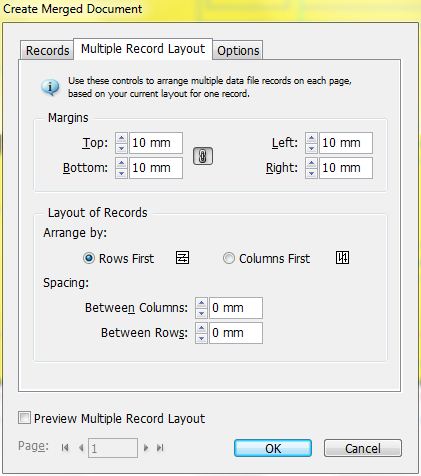This screenshot has width=421, height=476.
Task: Click the Bottom margin input field
Action: (156, 168)
